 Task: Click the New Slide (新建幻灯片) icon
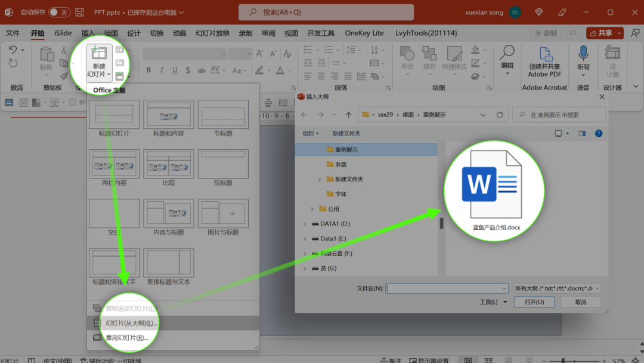pyautogui.click(x=99, y=54)
